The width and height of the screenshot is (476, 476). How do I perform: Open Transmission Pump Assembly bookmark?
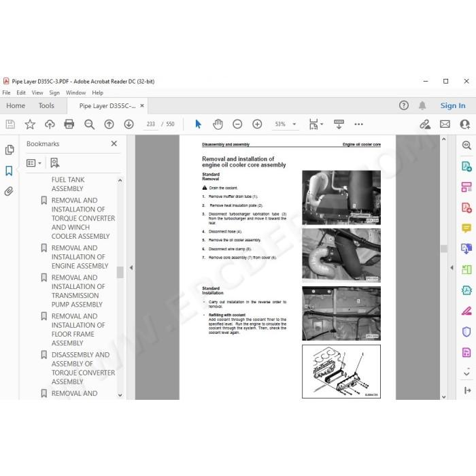click(x=78, y=291)
